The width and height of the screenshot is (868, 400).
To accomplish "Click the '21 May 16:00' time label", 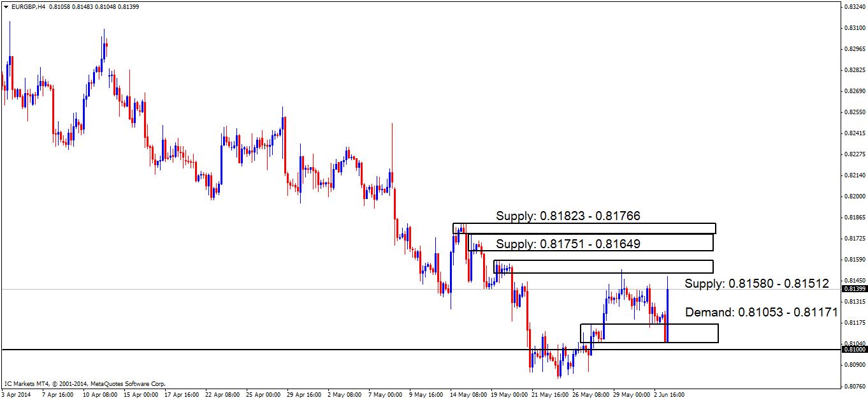I will [x=549, y=395].
